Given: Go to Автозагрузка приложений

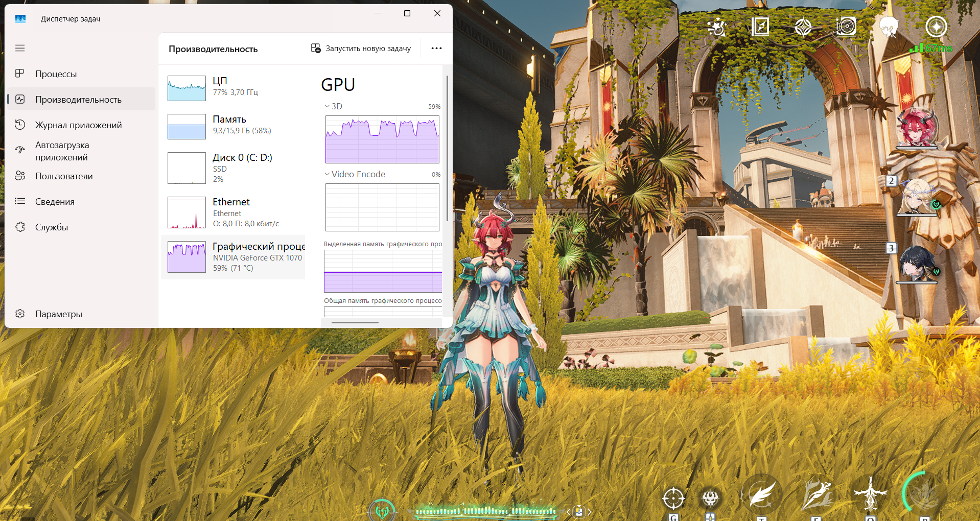Looking at the screenshot, I should click(80, 151).
